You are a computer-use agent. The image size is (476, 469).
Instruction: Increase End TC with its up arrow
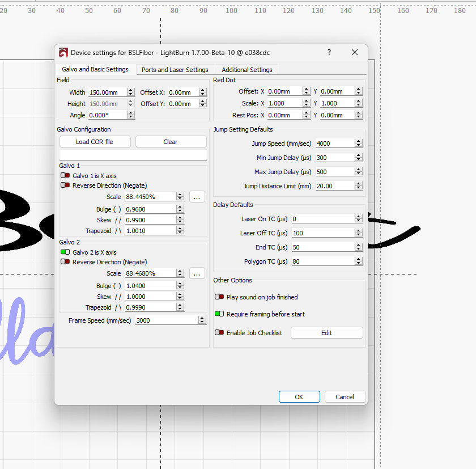click(359, 245)
